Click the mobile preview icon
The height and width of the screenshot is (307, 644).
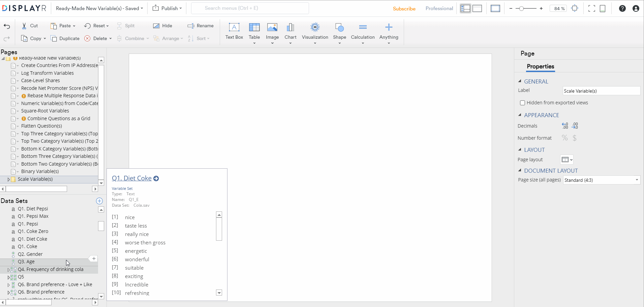pos(603,8)
